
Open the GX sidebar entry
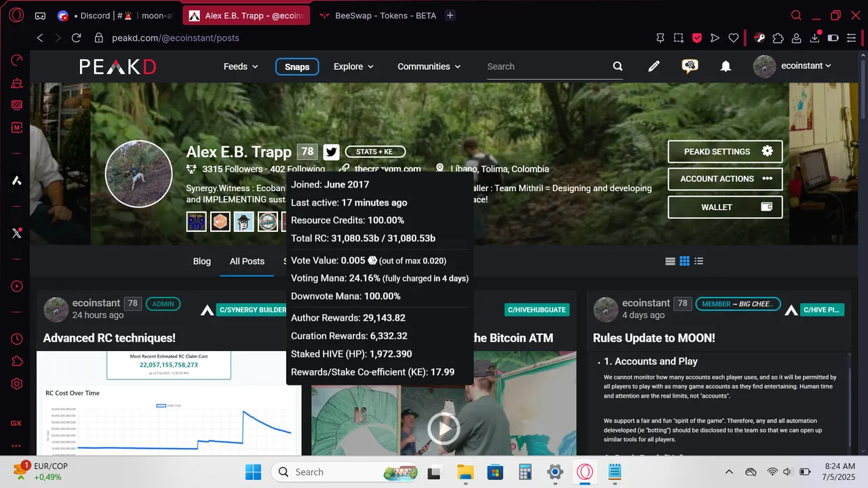(16, 423)
